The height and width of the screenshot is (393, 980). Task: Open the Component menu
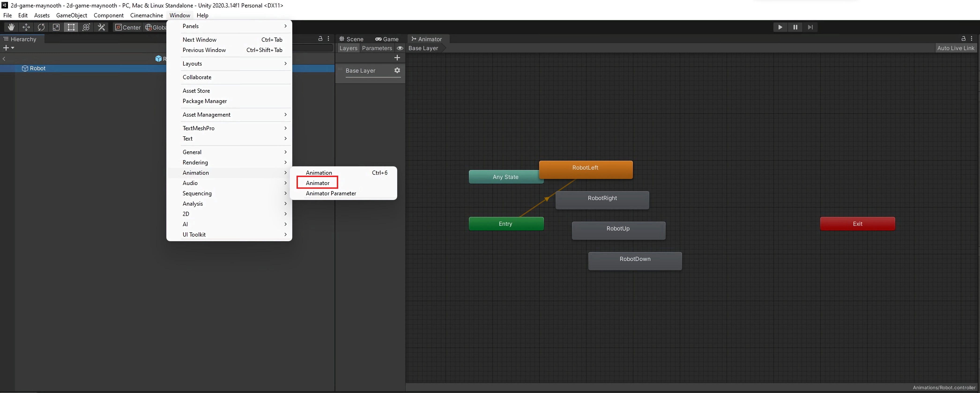pos(108,15)
